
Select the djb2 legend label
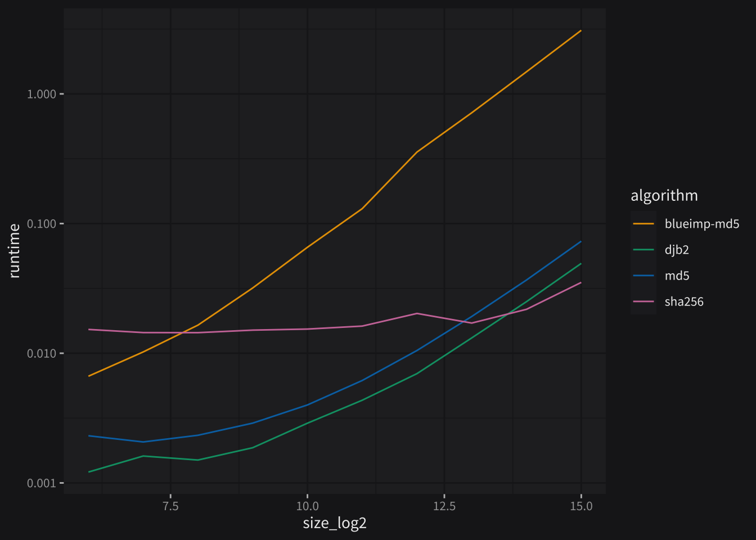[677, 250]
